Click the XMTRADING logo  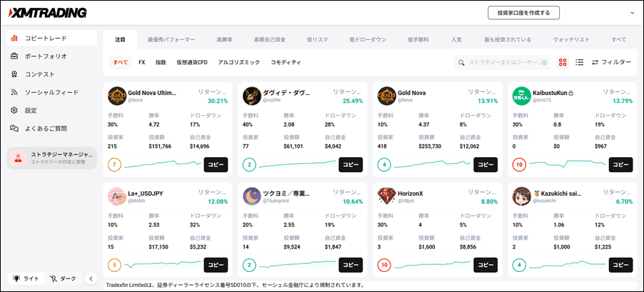48,13
